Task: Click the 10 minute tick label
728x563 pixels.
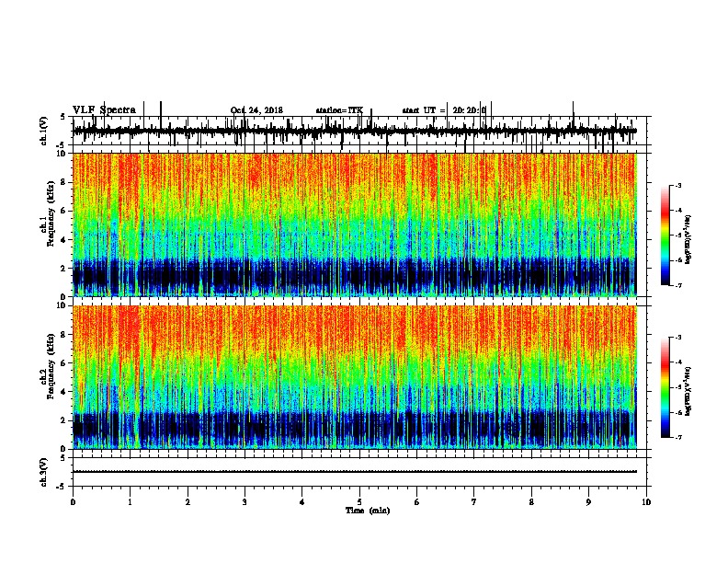Action: [x=646, y=501]
